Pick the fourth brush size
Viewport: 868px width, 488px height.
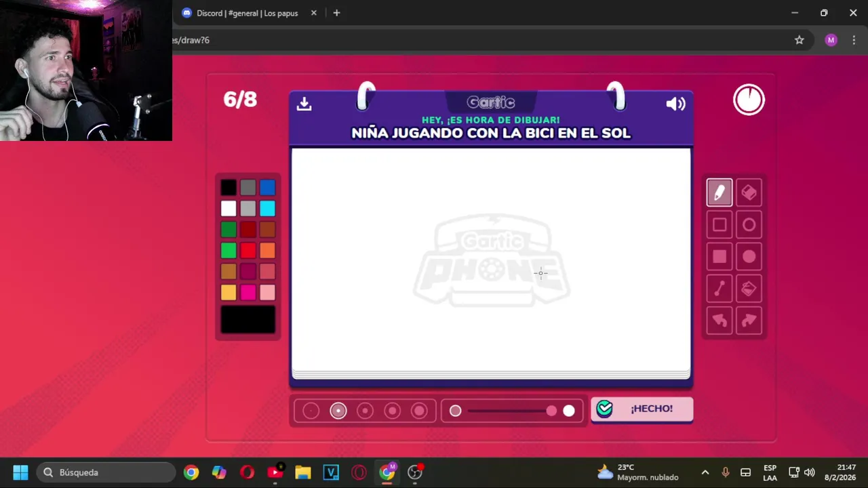coord(392,411)
